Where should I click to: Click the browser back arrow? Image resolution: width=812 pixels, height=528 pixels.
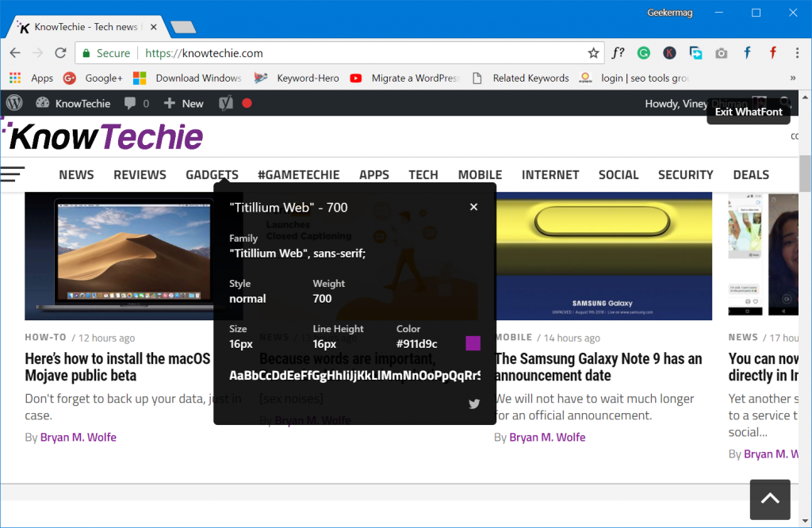click(15, 53)
